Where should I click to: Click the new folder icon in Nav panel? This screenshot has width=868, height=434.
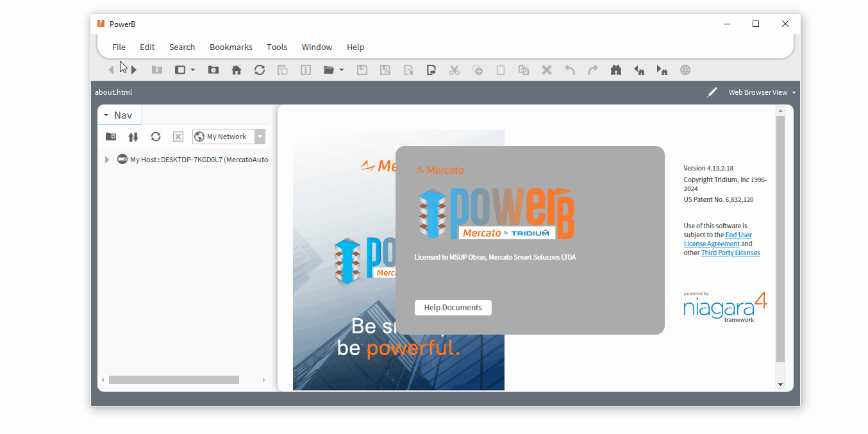pos(111,137)
